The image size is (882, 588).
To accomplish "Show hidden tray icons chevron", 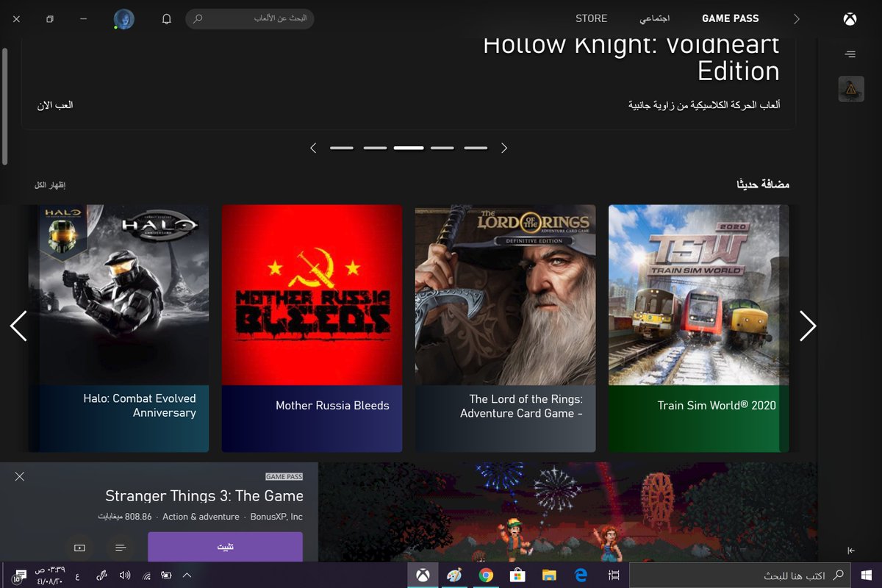I will [187, 576].
